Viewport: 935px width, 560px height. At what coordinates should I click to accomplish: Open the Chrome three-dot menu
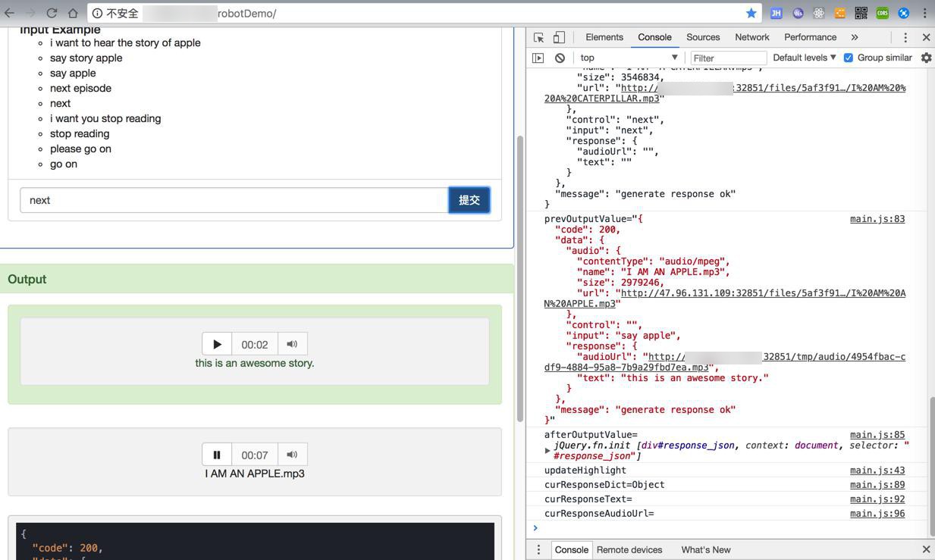[x=925, y=13]
